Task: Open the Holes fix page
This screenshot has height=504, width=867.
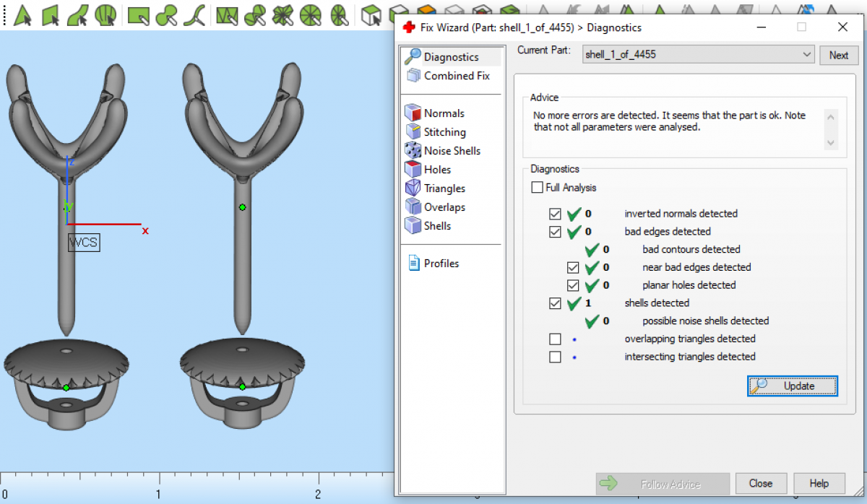Action: click(436, 170)
